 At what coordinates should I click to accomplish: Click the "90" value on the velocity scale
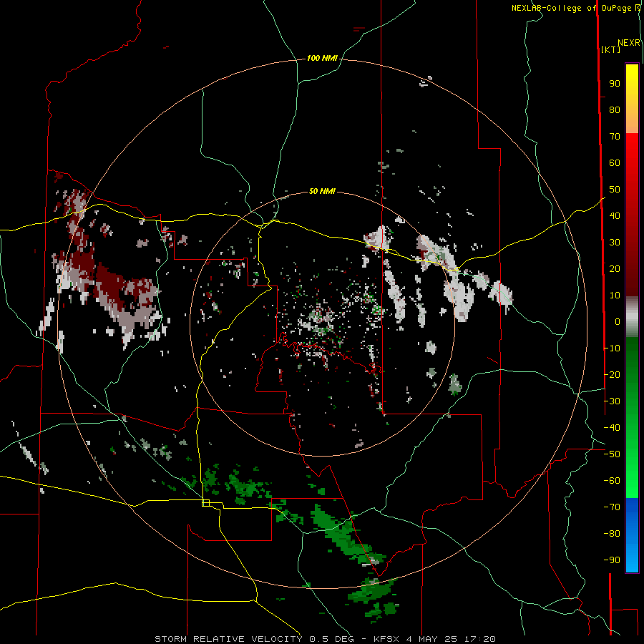(x=615, y=84)
